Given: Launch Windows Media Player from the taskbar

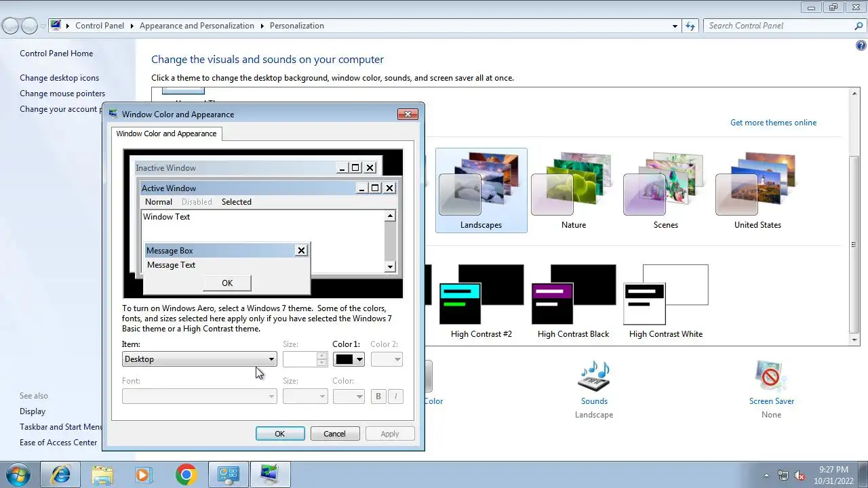Looking at the screenshot, I should click(144, 474).
